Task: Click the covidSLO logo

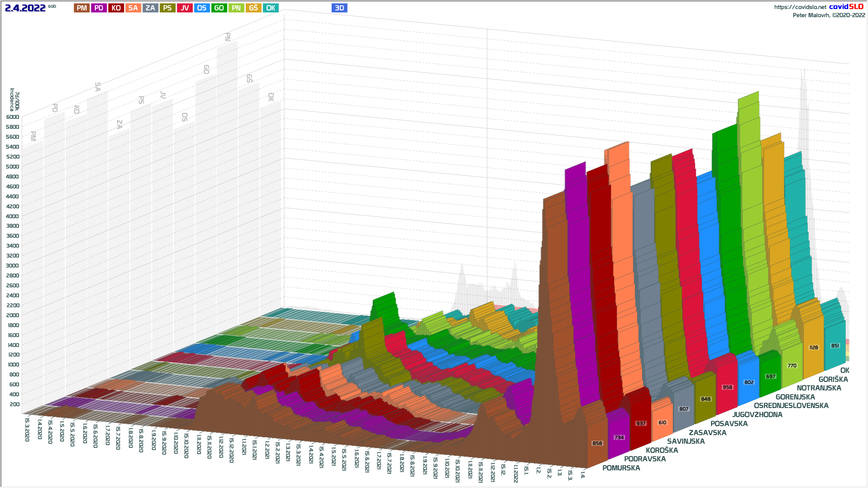Action: (846, 6)
